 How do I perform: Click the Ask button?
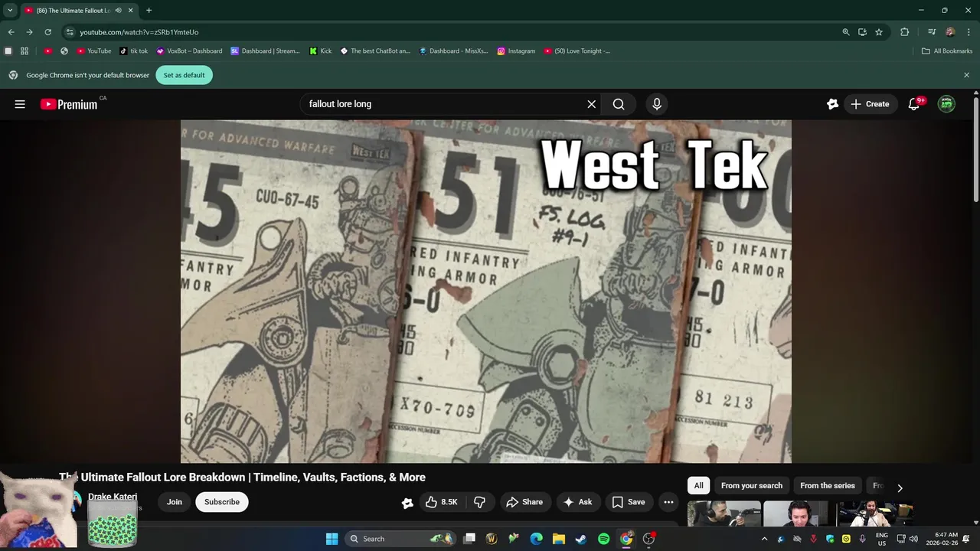click(x=578, y=502)
